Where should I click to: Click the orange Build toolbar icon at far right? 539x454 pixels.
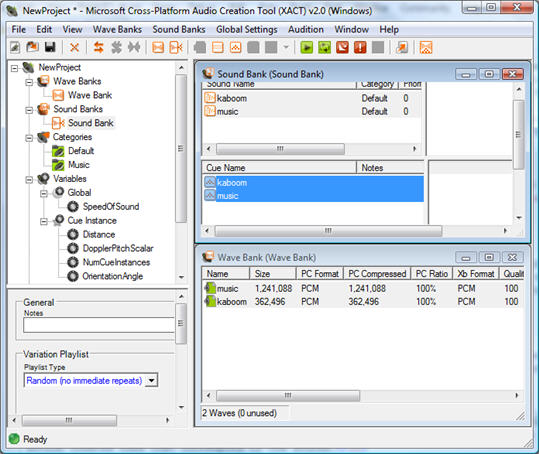(x=426, y=47)
